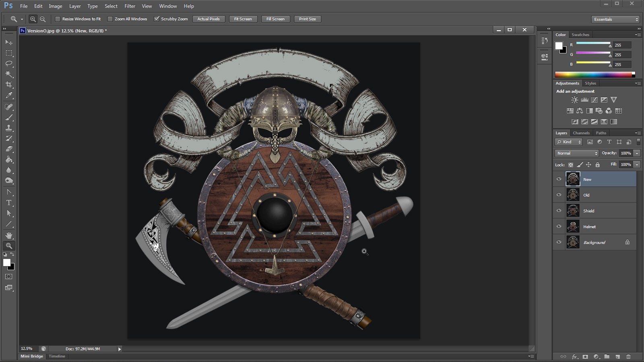This screenshot has width=644, height=362.
Task: Click the color spectrum ramp bar
Action: click(593, 74)
